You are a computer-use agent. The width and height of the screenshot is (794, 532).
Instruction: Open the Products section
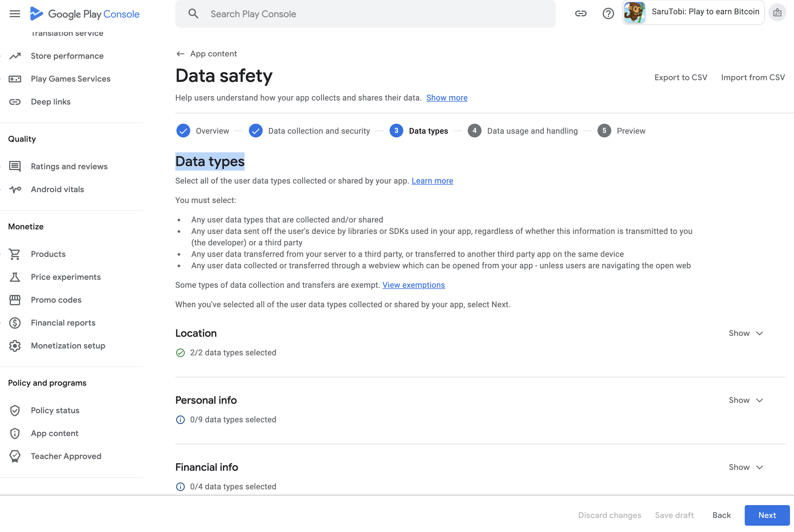(48, 254)
